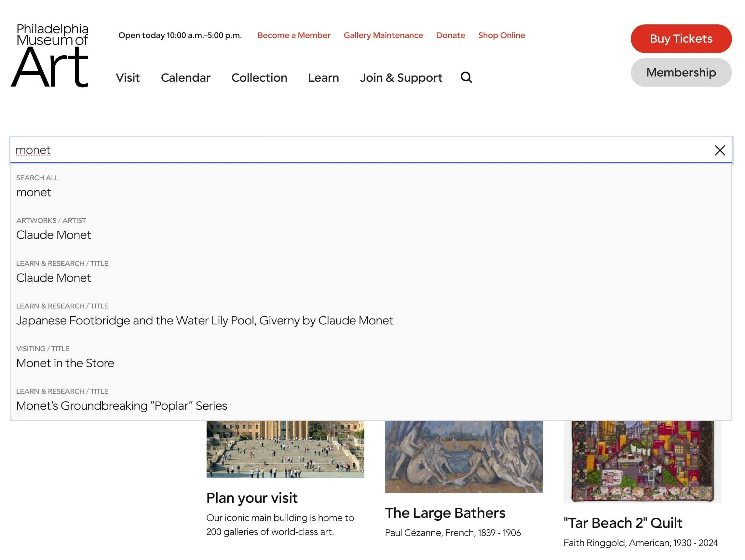Open the Learn menu item

pyautogui.click(x=323, y=78)
